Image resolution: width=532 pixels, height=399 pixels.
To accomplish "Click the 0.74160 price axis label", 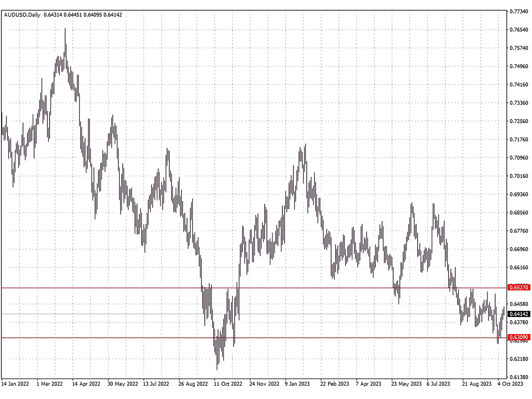I will click(x=519, y=84).
